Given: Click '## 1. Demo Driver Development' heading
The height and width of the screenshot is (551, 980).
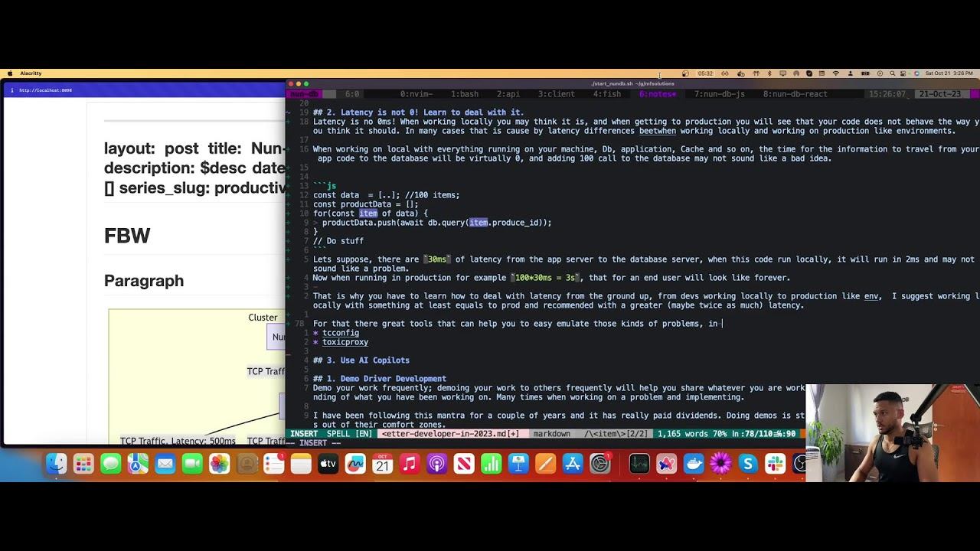Looking at the screenshot, I should pos(380,379).
